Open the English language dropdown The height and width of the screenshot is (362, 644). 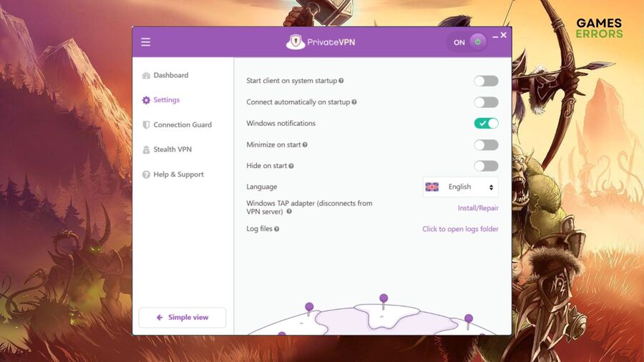point(460,187)
